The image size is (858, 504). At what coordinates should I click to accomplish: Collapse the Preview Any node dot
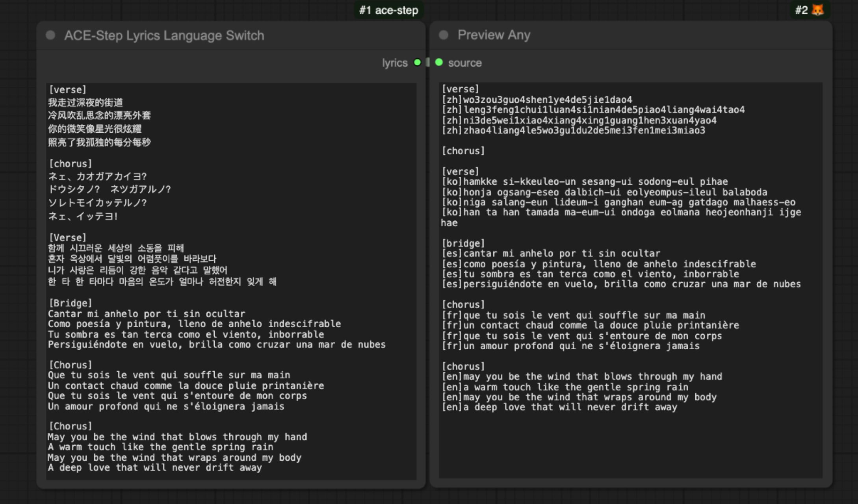(x=444, y=35)
